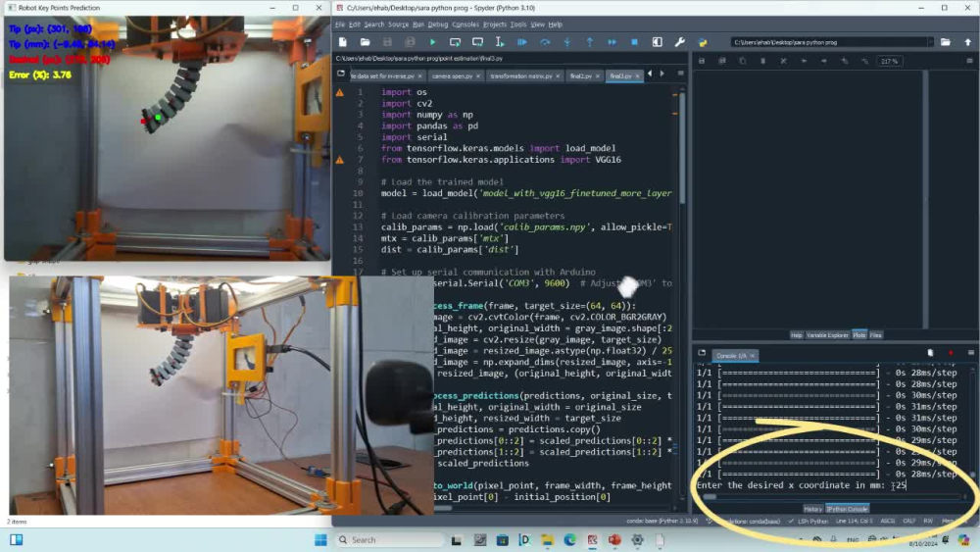Step into function in debugger

coord(566,42)
